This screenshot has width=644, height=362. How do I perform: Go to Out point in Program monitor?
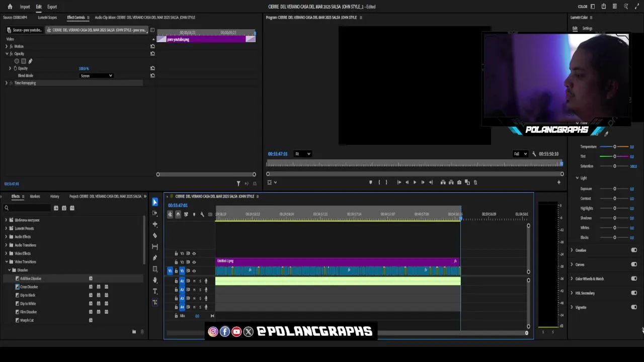point(431,183)
